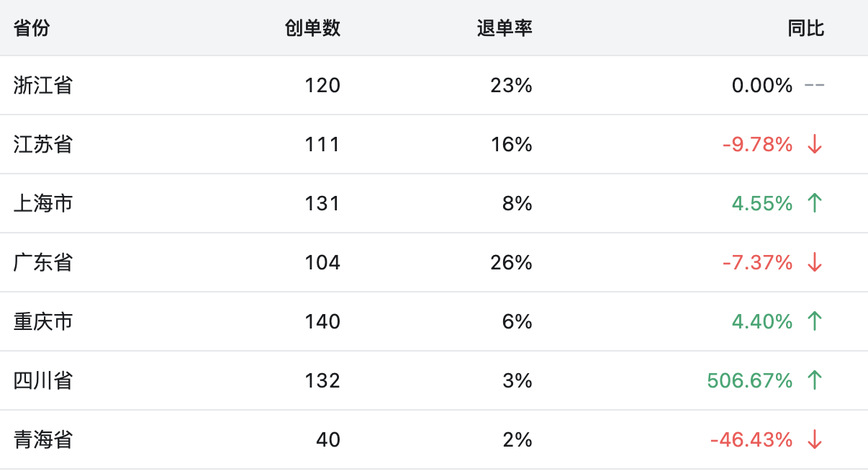
Task: Select the 浙江省 row name
Action: (x=43, y=86)
